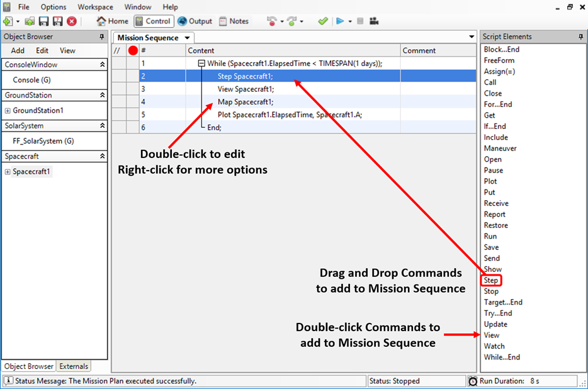
Task: Open the Object Browser View menu
Action: 67,50
